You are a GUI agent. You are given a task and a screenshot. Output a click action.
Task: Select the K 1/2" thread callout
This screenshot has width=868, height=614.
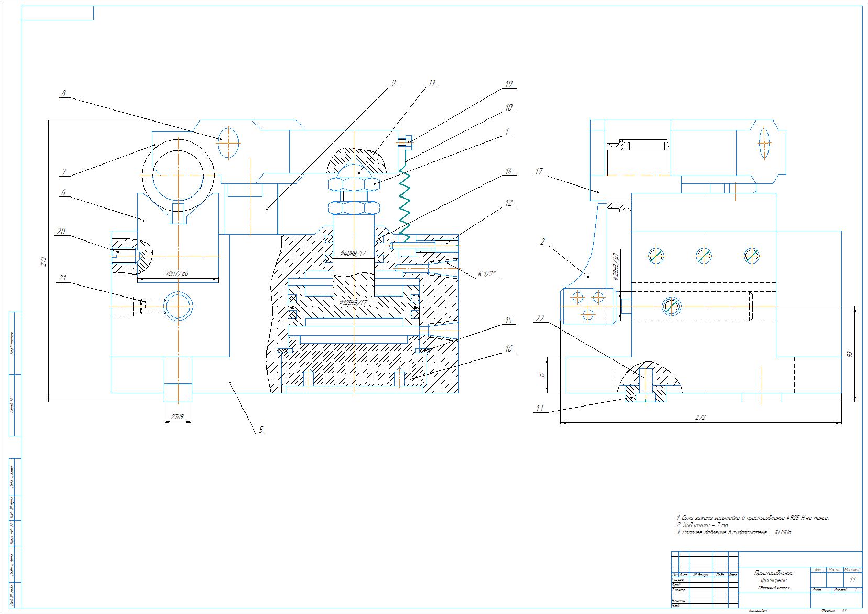(487, 274)
